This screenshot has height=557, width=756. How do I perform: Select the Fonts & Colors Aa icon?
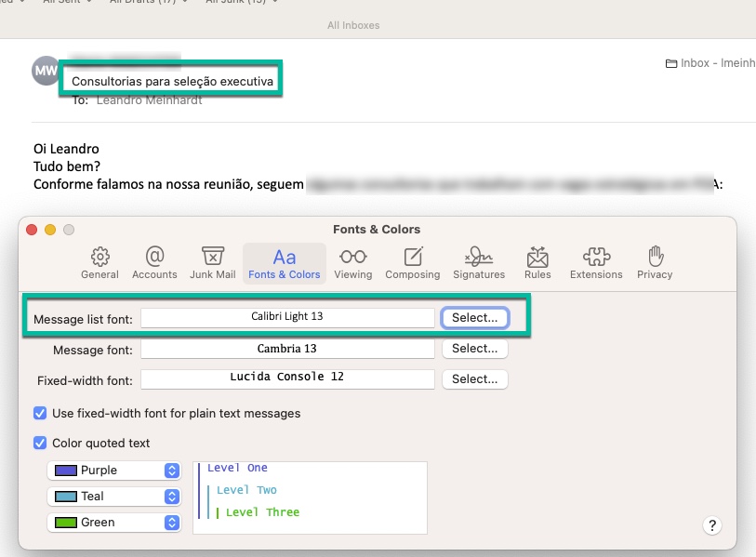pyautogui.click(x=284, y=257)
